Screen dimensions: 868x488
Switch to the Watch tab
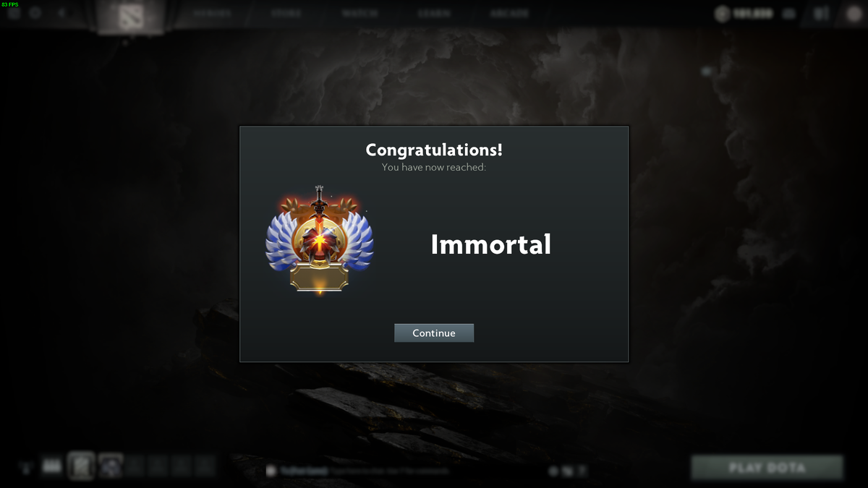click(x=360, y=13)
